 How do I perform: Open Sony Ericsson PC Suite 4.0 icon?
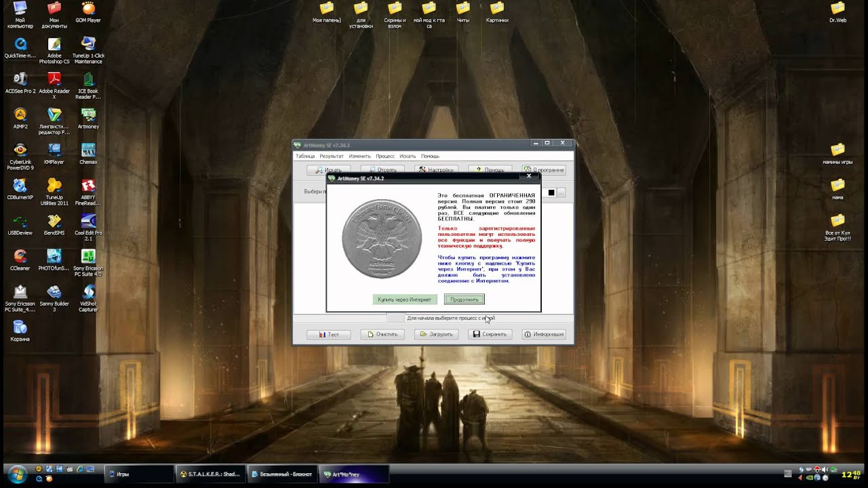88,262
